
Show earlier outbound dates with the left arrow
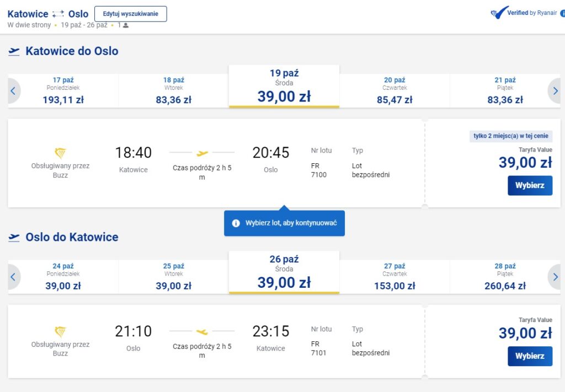click(13, 91)
